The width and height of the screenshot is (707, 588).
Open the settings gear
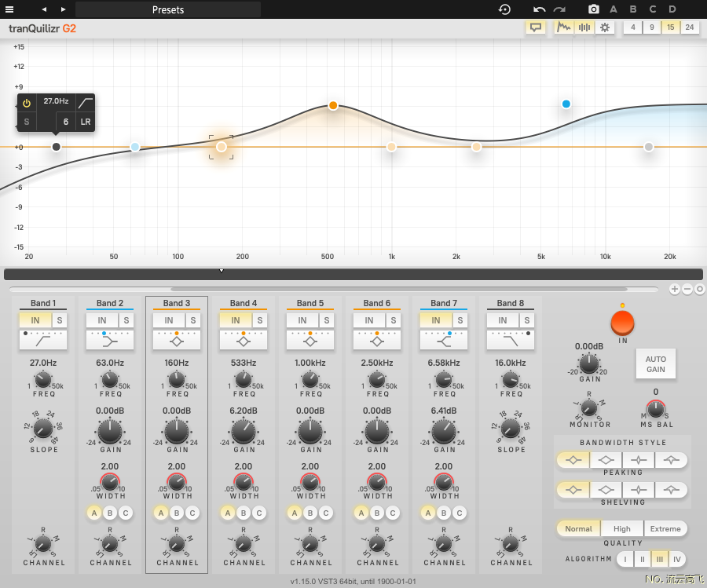point(605,27)
